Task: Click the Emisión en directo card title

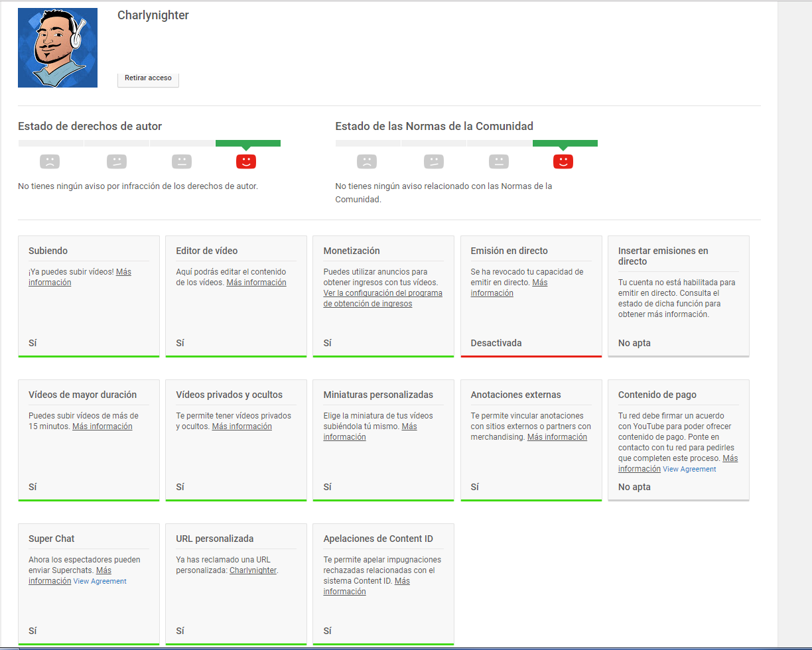Action: (509, 251)
